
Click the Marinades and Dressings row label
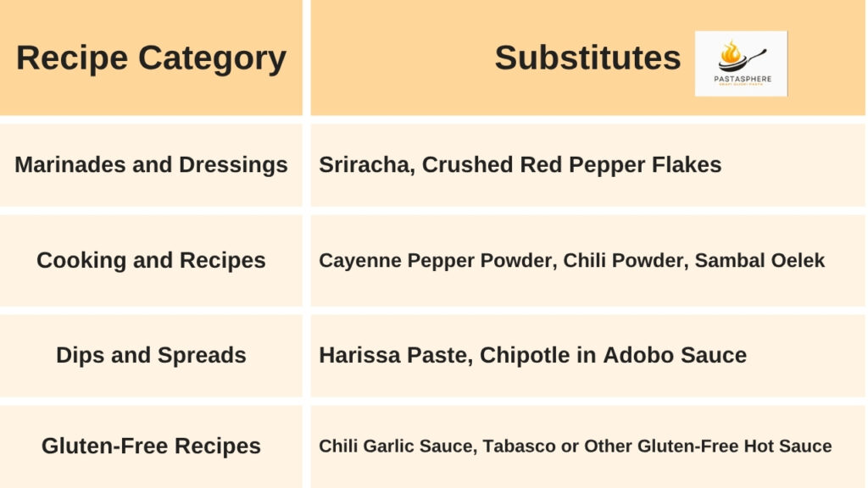point(151,165)
